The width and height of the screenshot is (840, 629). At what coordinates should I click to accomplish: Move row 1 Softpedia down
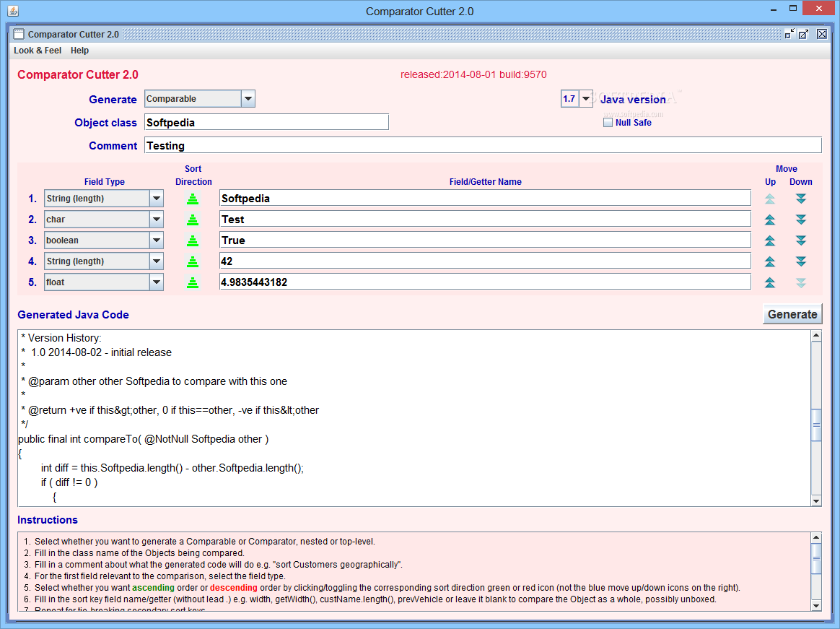pyautogui.click(x=801, y=199)
